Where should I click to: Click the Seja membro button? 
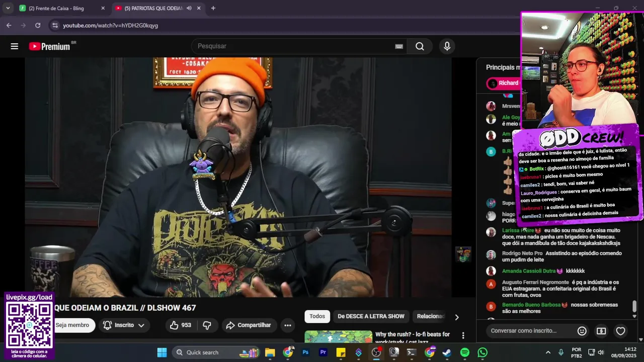pyautogui.click(x=73, y=325)
